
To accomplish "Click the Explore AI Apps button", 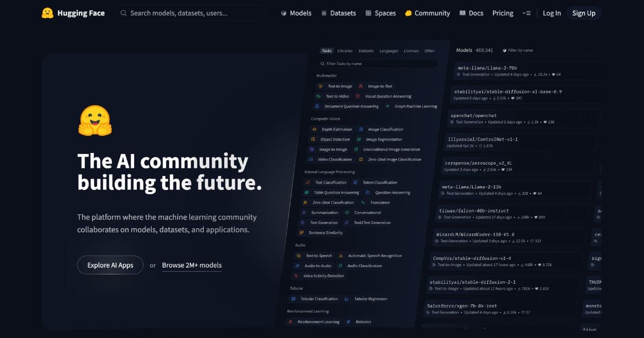I will point(110,265).
